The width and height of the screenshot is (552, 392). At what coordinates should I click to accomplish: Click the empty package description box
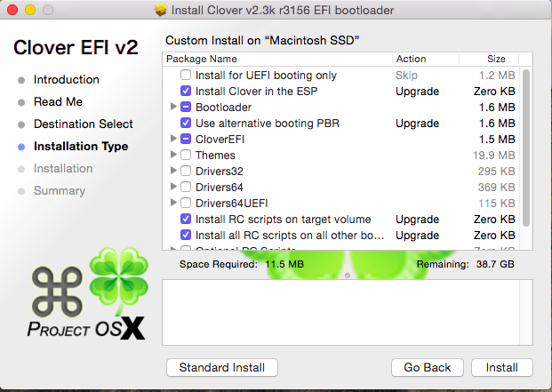(348, 313)
